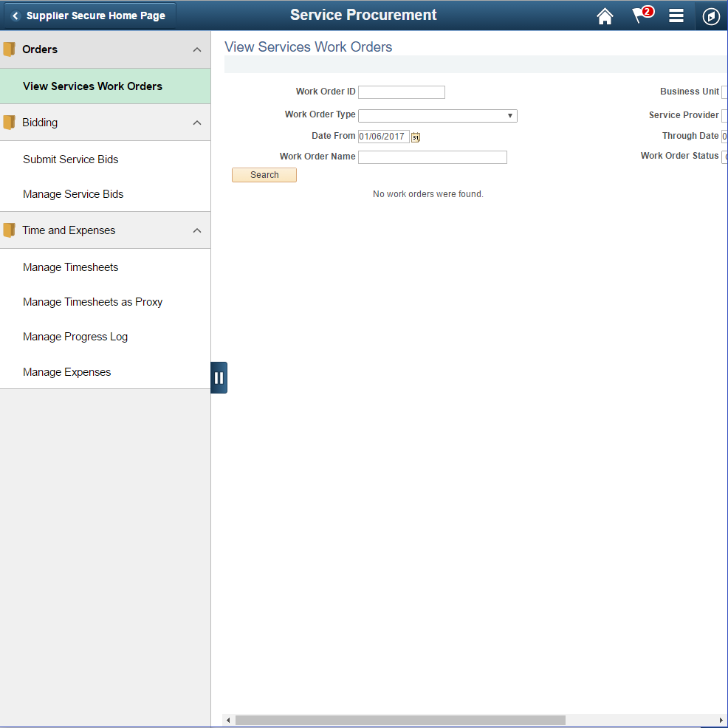Click the Bidding section header label

[40, 123]
